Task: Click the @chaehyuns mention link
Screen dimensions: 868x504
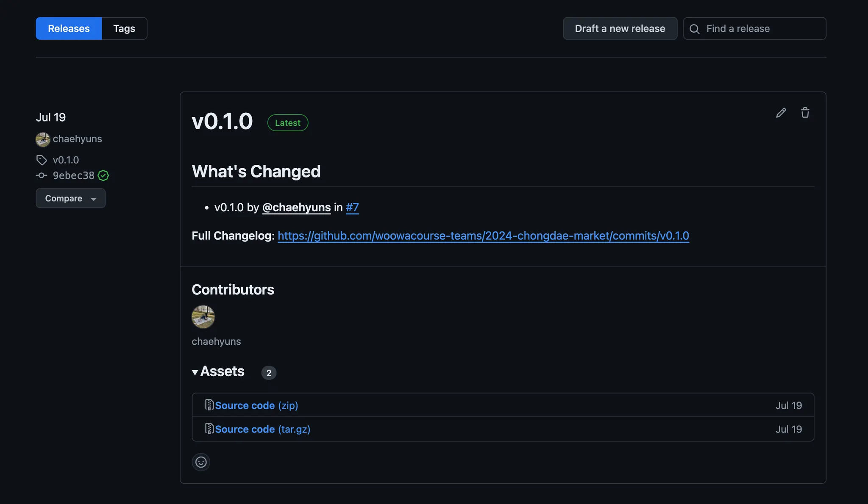Action: 296,207
